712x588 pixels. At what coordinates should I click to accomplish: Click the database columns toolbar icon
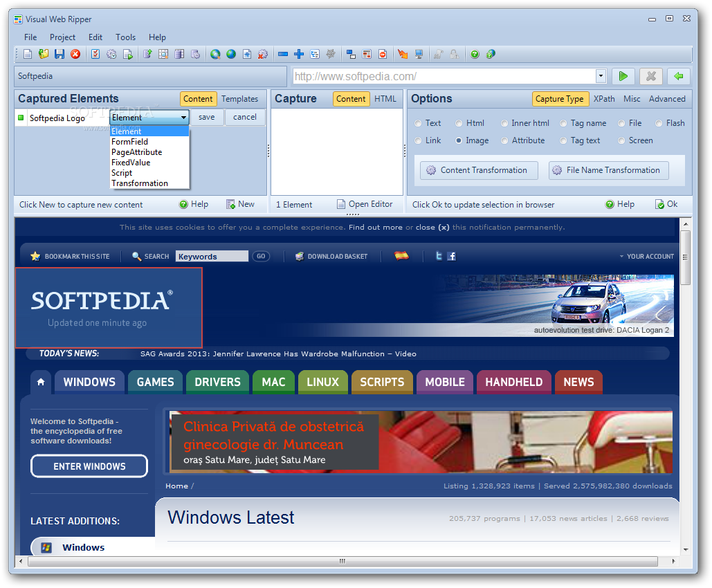tap(179, 54)
